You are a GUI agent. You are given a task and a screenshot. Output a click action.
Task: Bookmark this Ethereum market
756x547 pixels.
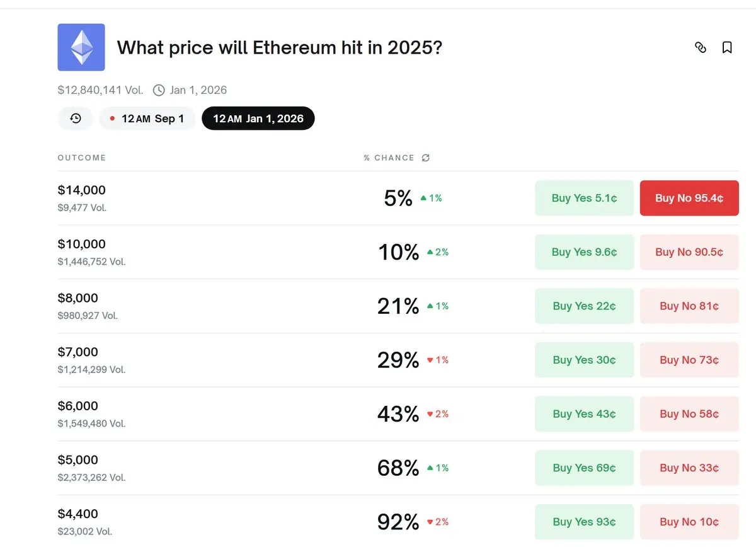(x=727, y=47)
